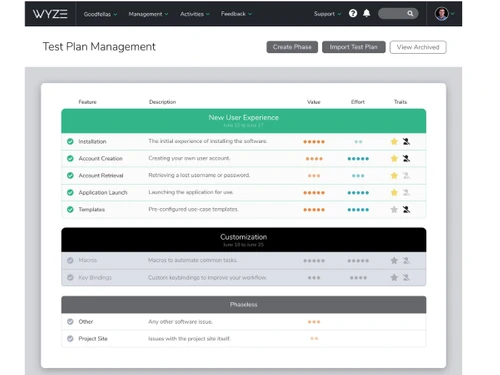Toggle star trait for Installation
The width and height of the screenshot is (500, 375).
point(394,141)
